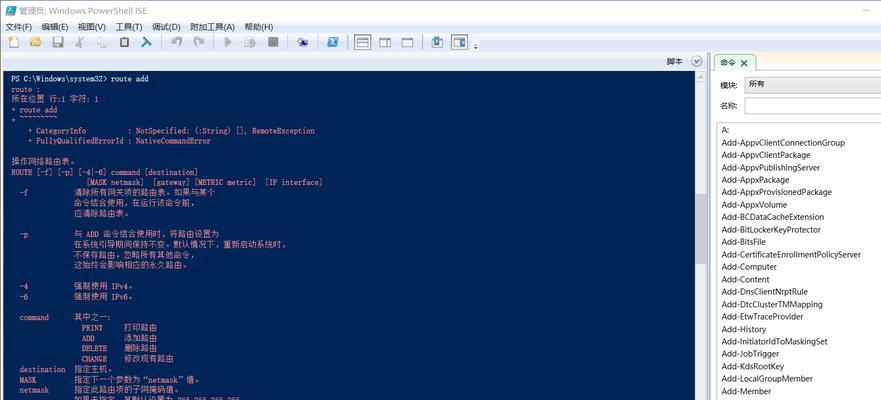881x400 pixels.
Task: Open the 文件(F) menu
Action: point(19,27)
